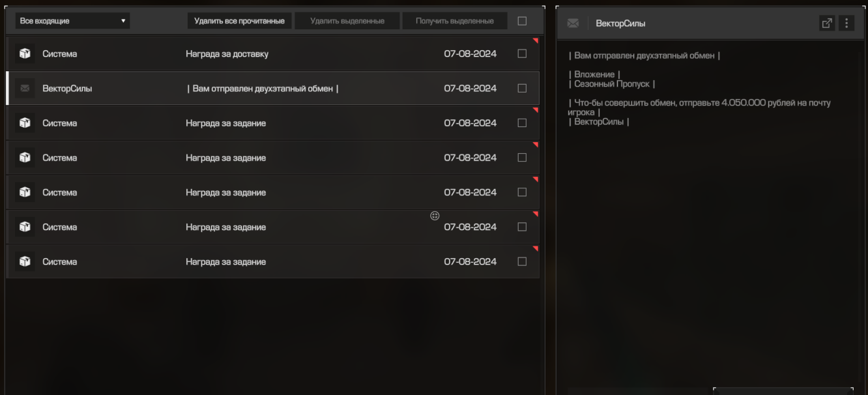Image resolution: width=868 pixels, height=395 pixels.
Task: Check the box for the Награда за доставку message
Action: (522, 53)
